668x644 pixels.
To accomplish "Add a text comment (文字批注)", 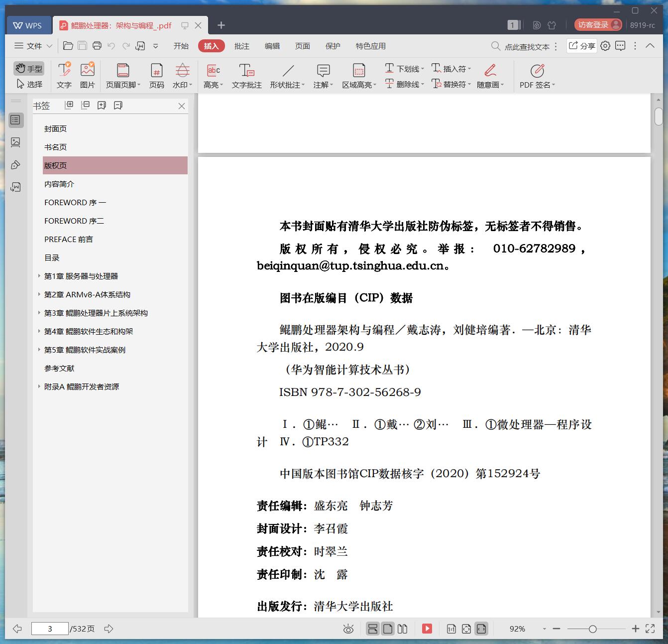I will [246, 76].
